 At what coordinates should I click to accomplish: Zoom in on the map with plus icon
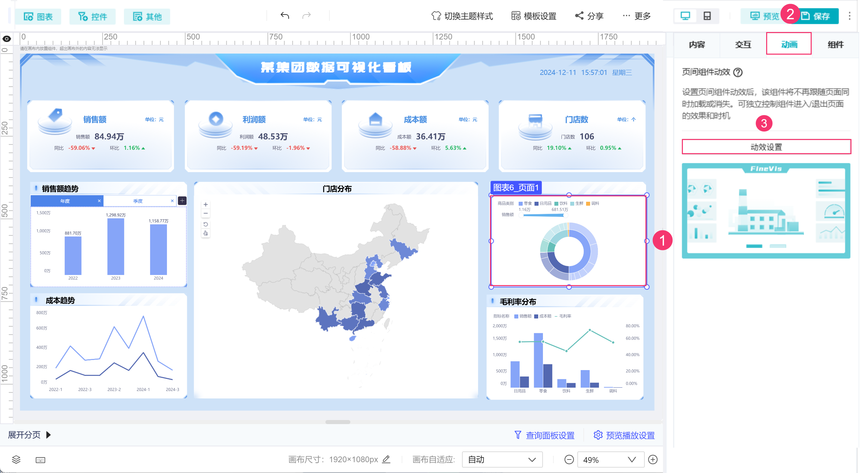pos(206,204)
